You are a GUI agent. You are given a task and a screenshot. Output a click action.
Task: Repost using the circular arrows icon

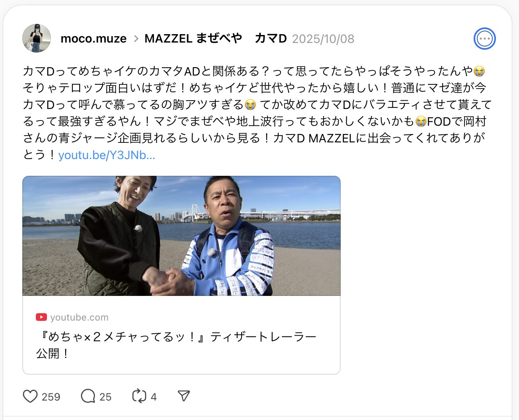click(x=139, y=396)
